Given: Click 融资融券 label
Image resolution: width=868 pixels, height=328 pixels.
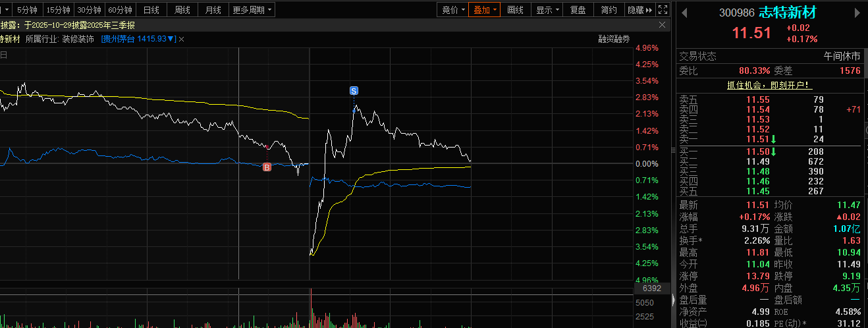Looking at the screenshot, I should [x=614, y=40].
